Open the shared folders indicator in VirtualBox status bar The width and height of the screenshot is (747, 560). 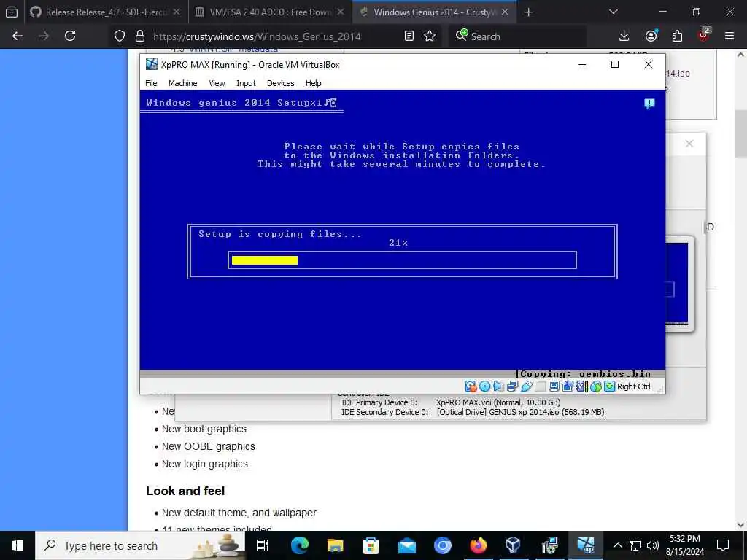541,386
